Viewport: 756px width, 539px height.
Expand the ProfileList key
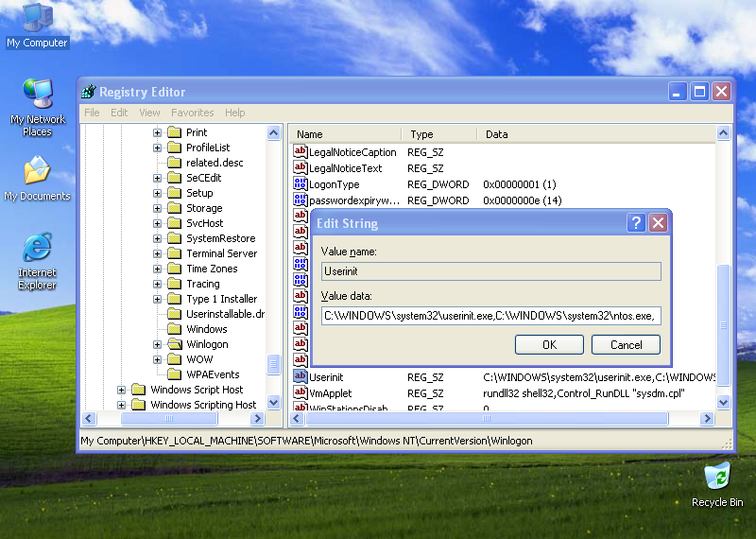tap(157, 148)
